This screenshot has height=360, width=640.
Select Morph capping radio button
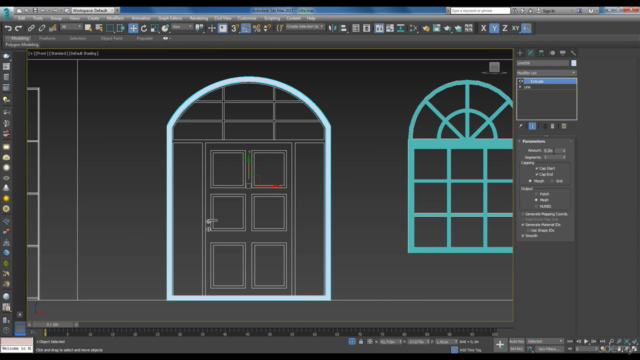click(530, 181)
